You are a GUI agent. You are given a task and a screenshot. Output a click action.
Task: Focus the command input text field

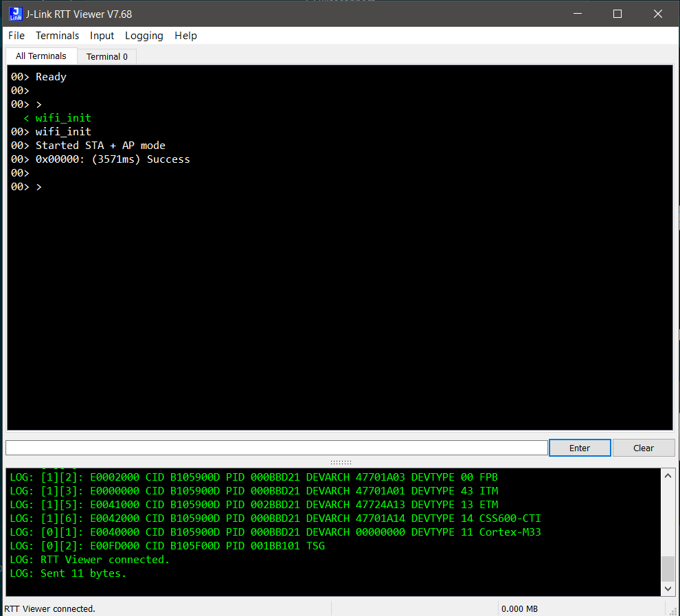coord(276,448)
